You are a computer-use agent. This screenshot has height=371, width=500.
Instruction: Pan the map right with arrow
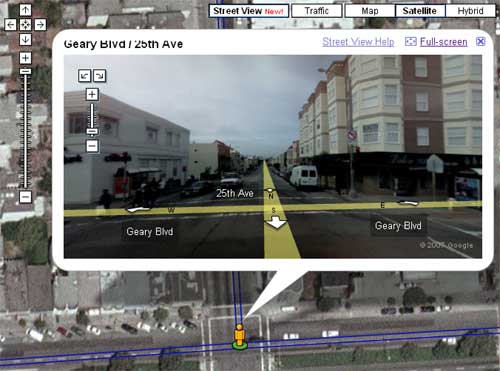click(x=40, y=25)
